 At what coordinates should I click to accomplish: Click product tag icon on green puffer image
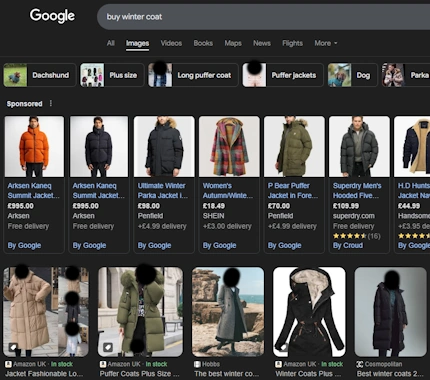(x=108, y=347)
